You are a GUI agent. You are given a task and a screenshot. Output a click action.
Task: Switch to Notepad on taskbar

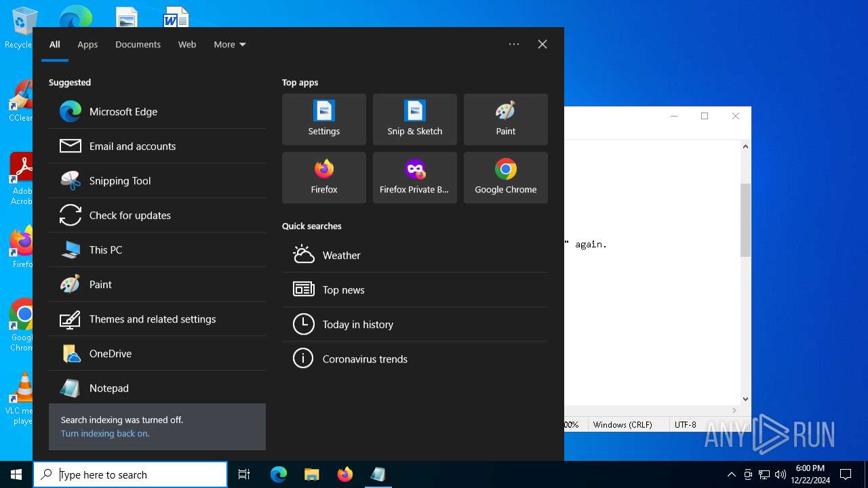point(378,474)
